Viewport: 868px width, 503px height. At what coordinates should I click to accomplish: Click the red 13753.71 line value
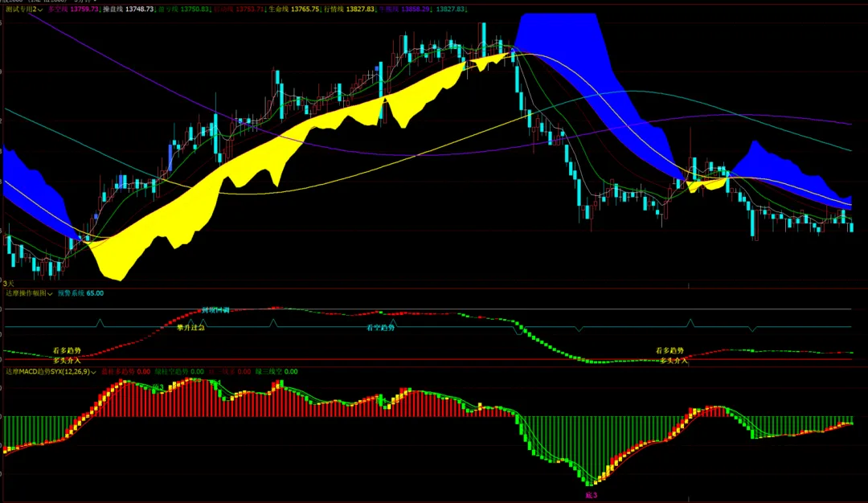[x=250, y=10]
